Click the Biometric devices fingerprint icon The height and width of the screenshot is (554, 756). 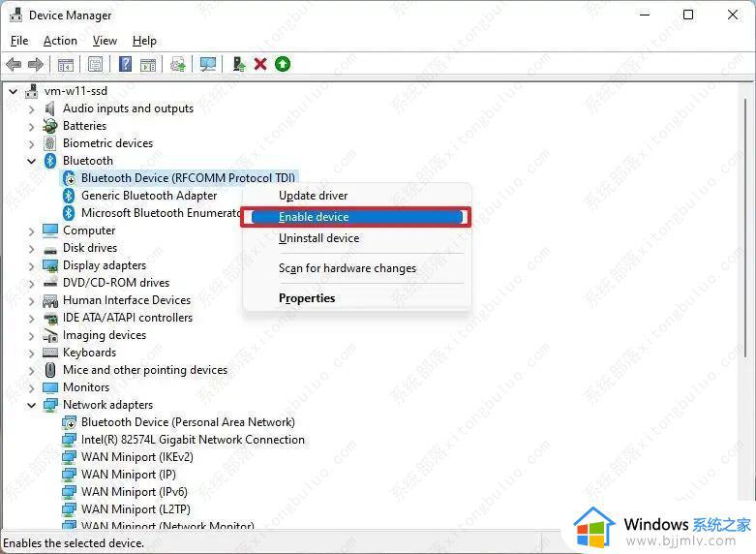(x=50, y=143)
